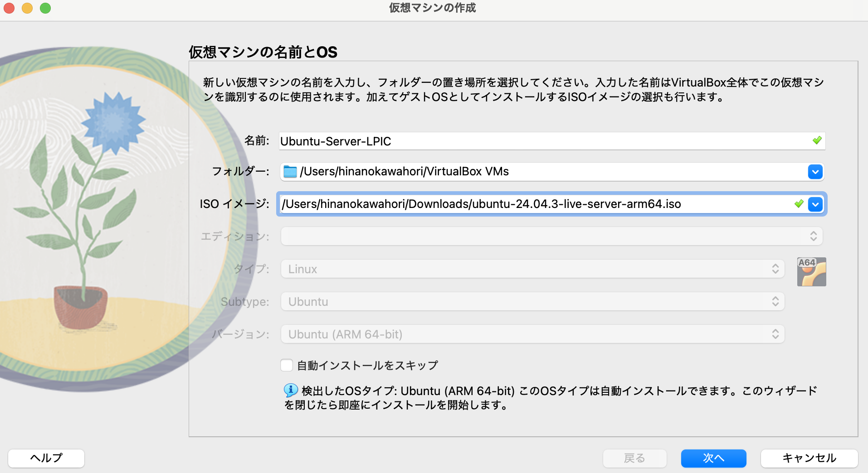Image resolution: width=868 pixels, height=473 pixels.
Task: Open the folder location dropdown
Action: click(815, 172)
